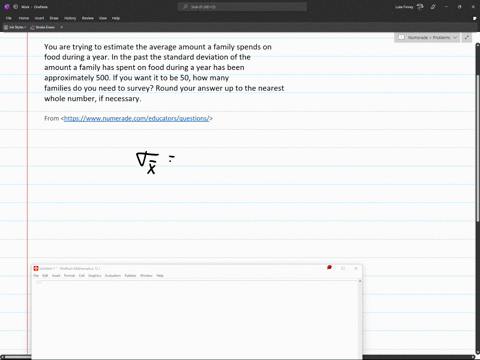Close the Mathematica window
This screenshot has height=360, width=480.
[x=356, y=268]
